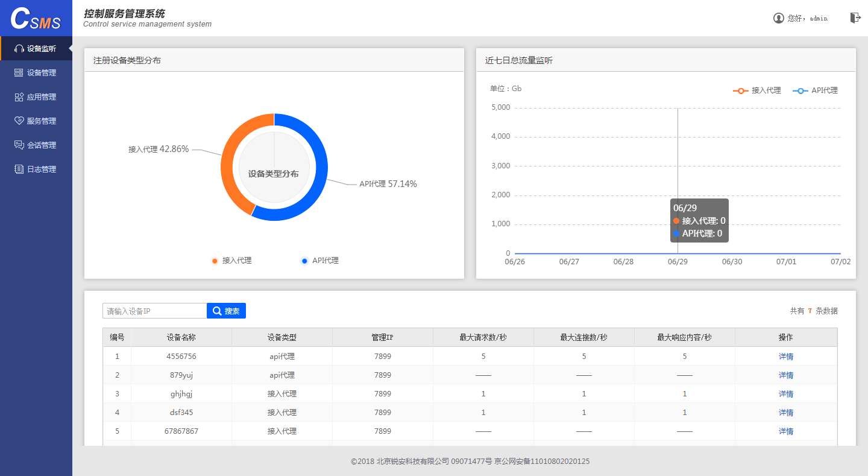
Task: Click device name ghjhgj
Action: coord(181,394)
